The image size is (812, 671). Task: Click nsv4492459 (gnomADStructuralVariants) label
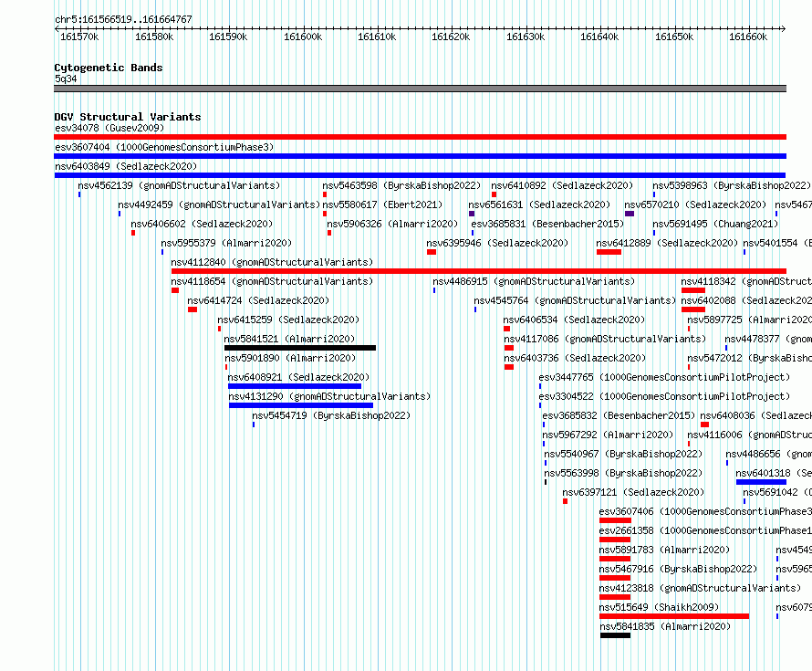(x=219, y=204)
